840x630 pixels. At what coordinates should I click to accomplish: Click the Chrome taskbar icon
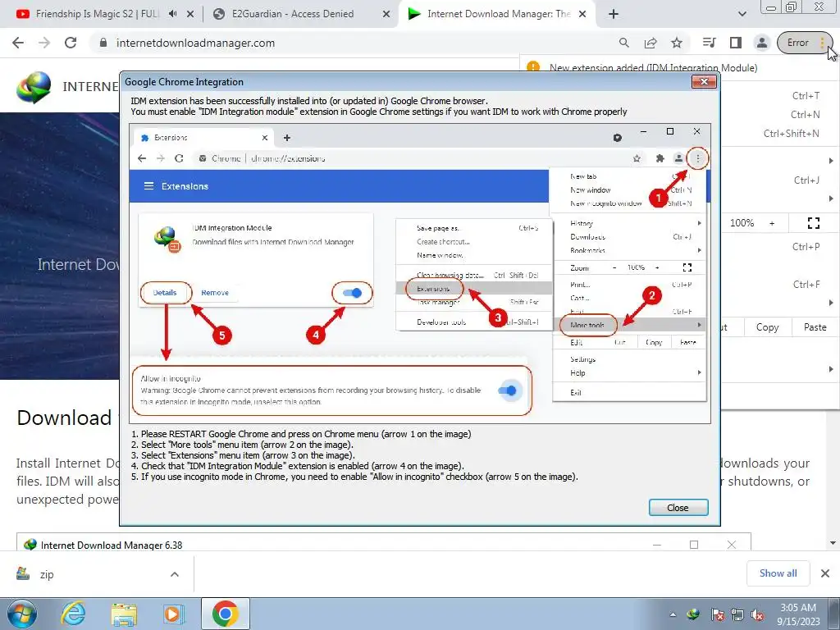[x=225, y=614]
